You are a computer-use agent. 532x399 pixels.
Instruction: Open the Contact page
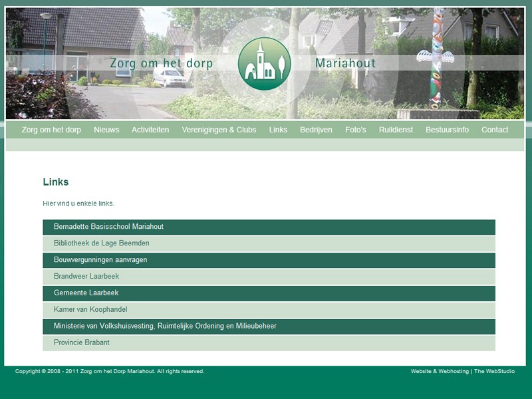[x=495, y=130]
